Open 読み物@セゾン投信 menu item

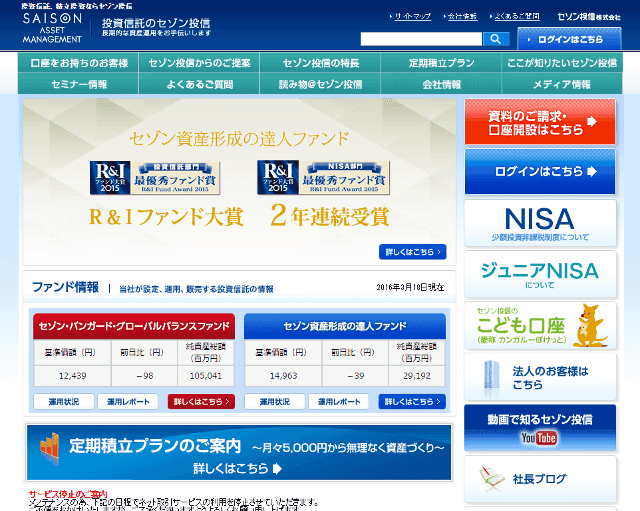(x=320, y=84)
